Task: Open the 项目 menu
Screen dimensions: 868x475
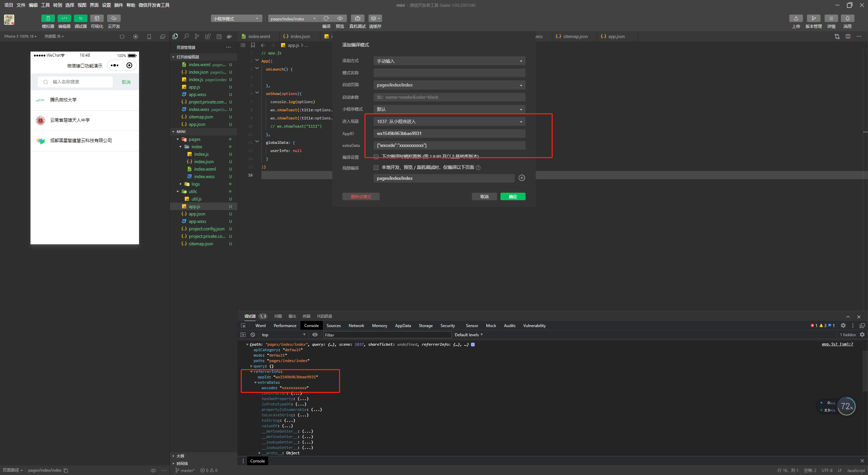Action: tap(8, 5)
